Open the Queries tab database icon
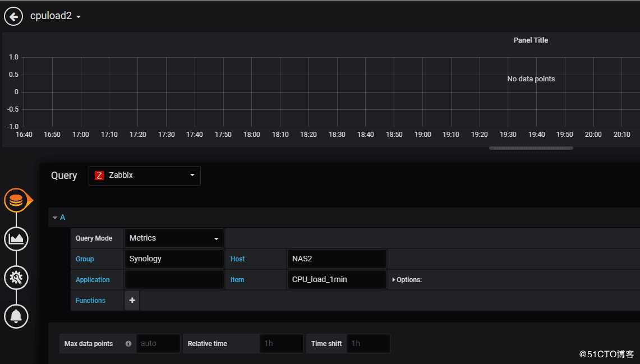Image resolution: width=640 pixels, height=364 pixels. pos(16,200)
